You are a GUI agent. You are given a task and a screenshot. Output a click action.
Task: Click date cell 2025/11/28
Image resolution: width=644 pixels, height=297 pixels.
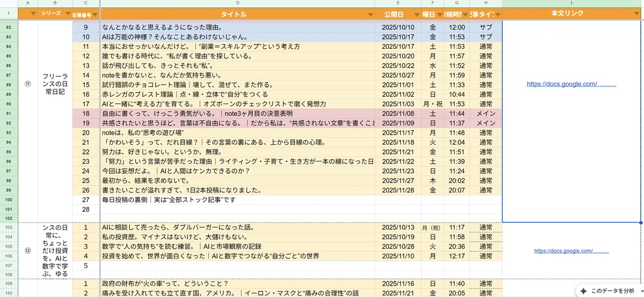(398, 190)
